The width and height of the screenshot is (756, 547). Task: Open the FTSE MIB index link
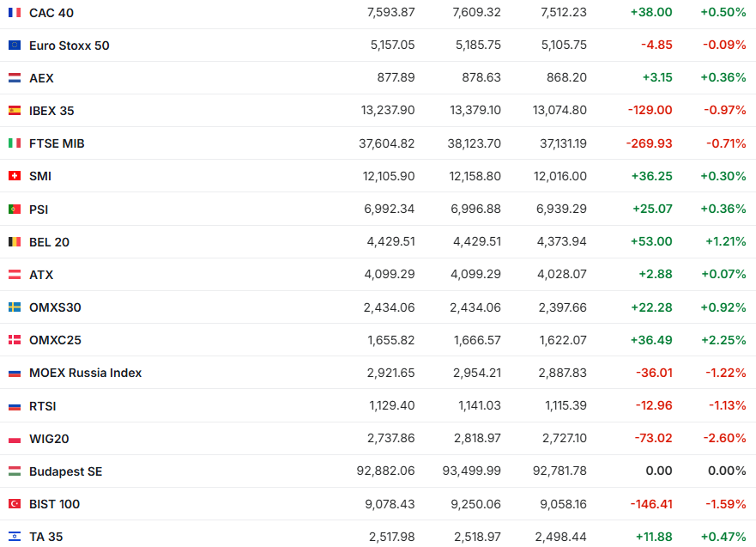(57, 143)
